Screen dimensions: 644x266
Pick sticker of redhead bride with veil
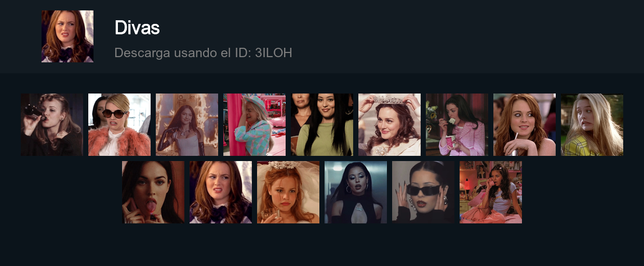point(288,192)
